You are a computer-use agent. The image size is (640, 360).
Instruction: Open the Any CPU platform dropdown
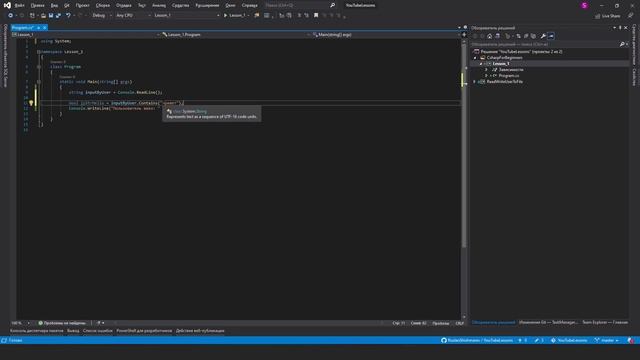pyautogui.click(x=133, y=16)
